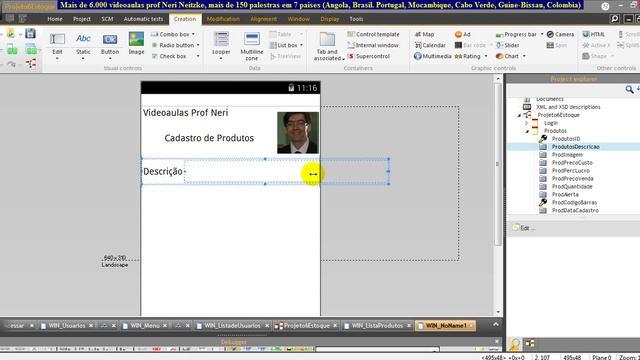Open the Radio button dropdown arrow
The height and width of the screenshot is (360, 640).
tap(198, 45)
